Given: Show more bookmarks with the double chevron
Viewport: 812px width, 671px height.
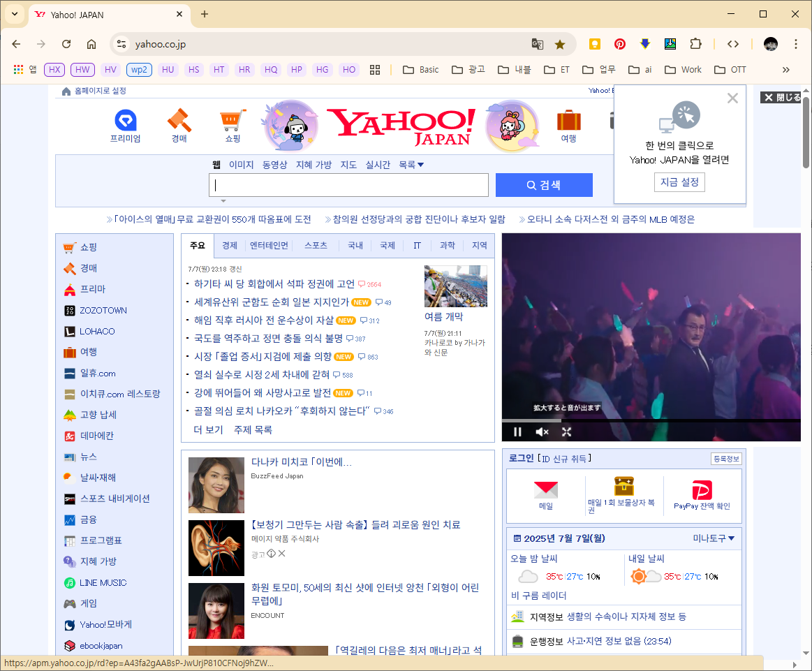Looking at the screenshot, I should tap(786, 69).
